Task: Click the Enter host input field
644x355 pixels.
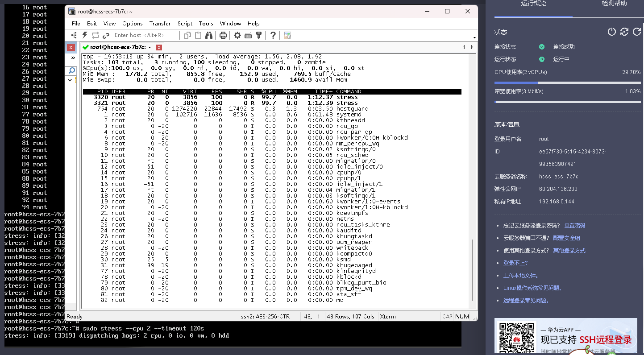Action: tap(145, 35)
